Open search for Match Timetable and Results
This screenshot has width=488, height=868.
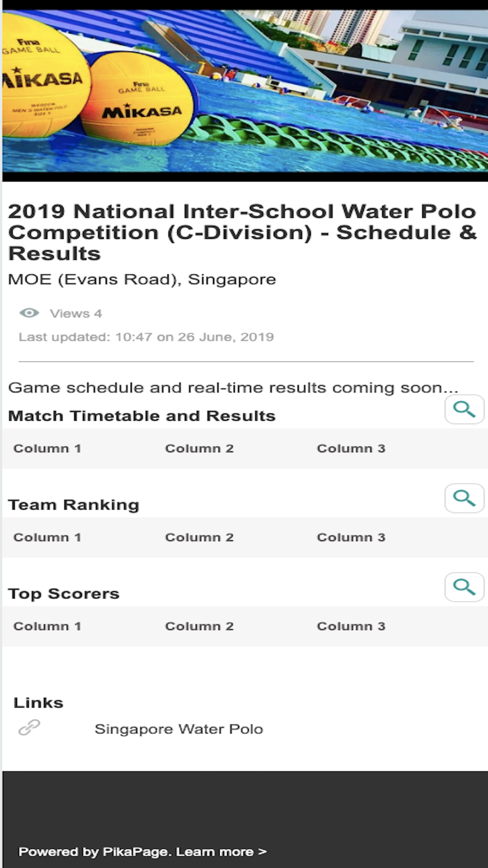point(464,409)
